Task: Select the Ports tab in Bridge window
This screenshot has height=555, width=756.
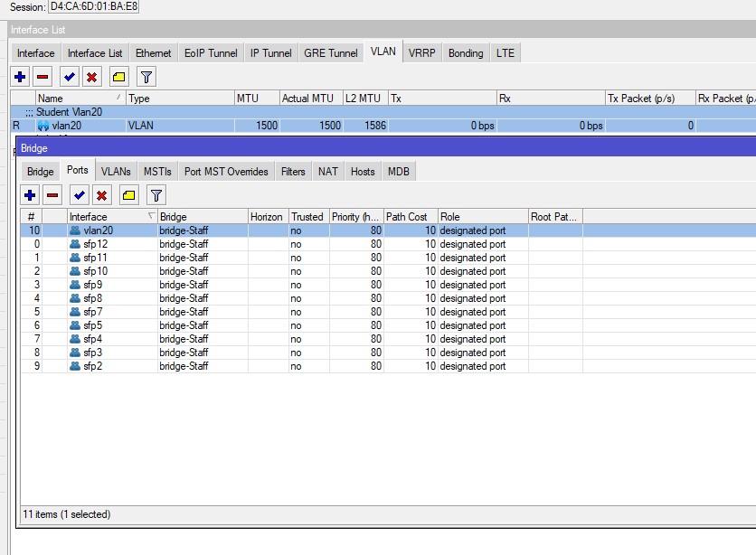Action: point(78,170)
